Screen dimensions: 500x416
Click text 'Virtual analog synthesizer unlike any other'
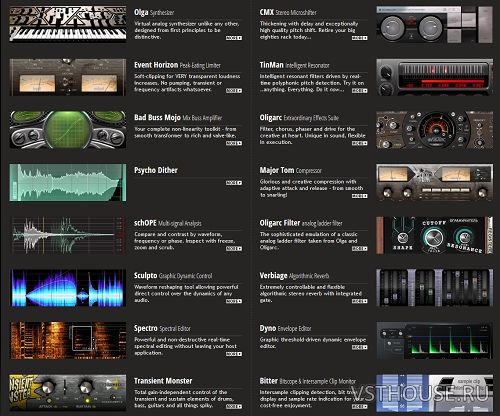pos(187,24)
